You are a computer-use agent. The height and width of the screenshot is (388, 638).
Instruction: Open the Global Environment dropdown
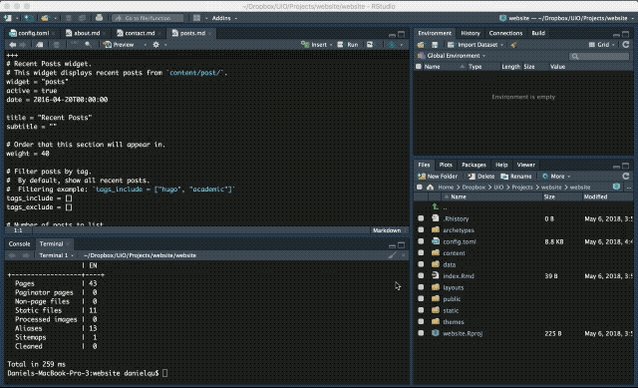point(452,56)
